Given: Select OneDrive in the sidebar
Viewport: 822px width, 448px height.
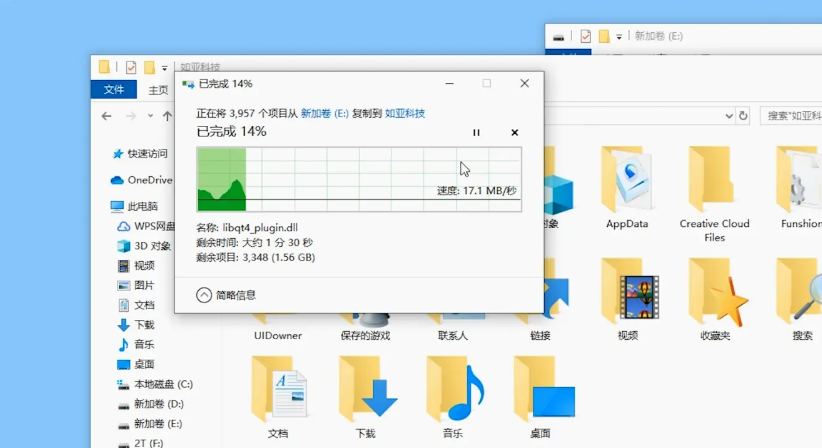Looking at the screenshot, I should point(149,180).
